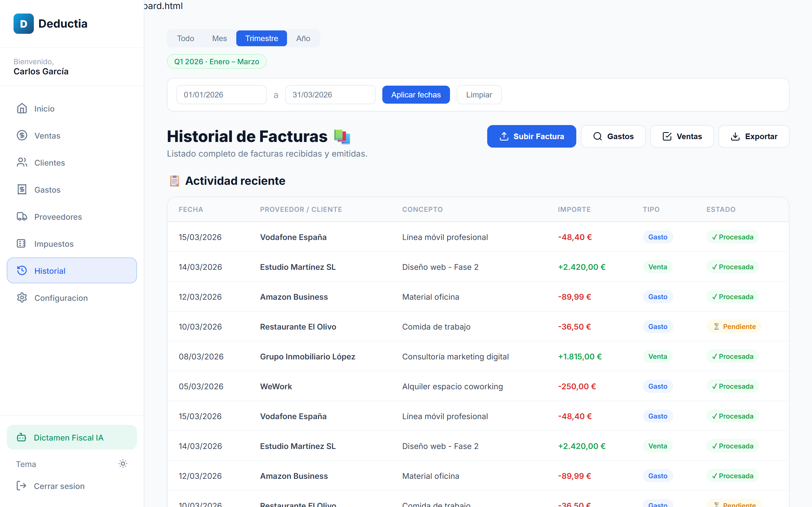Filter by Gastos search button
Image resolution: width=812 pixels, height=507 pixels.
coord(613,136)
